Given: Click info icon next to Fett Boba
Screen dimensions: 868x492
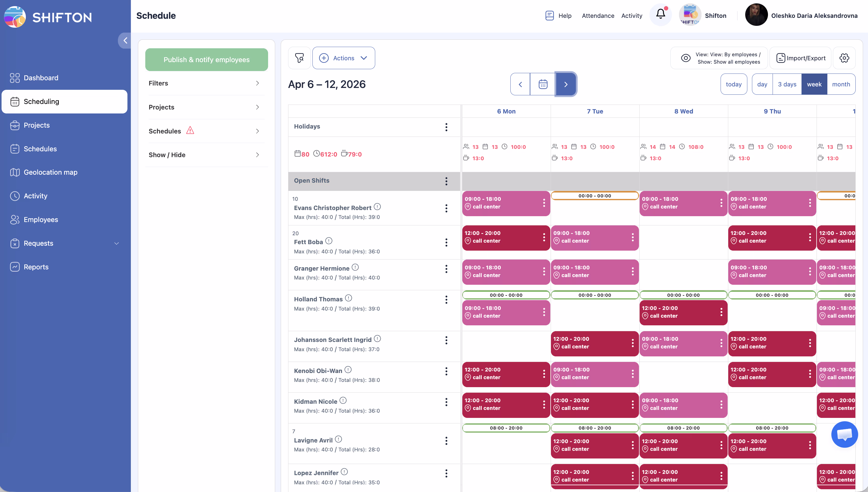Looking at the screenshot, I should click(x=329, y=241).
